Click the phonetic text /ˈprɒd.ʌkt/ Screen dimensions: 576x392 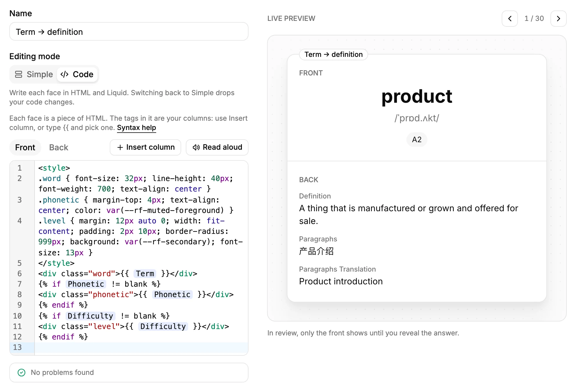[417, 118]
